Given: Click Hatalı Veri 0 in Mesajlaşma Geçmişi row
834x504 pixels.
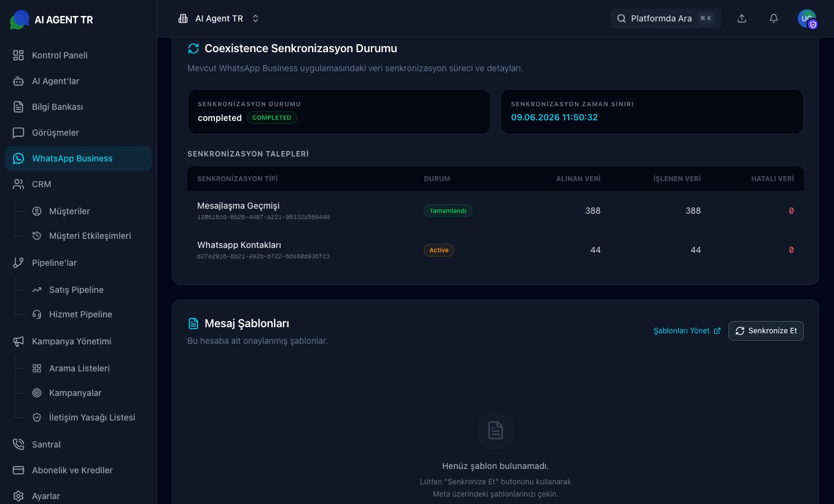Looking at the screenshot, I should 791,211.
